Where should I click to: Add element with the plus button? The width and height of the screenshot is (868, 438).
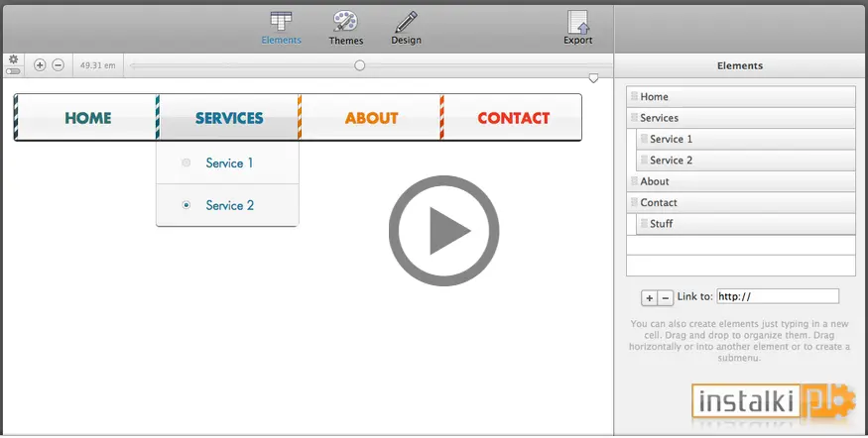(650, 298)
